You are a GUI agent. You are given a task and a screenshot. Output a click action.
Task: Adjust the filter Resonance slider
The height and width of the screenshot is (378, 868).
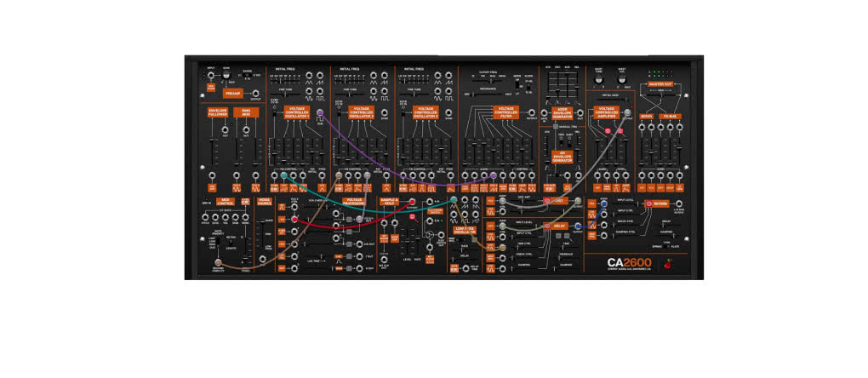(x=486, y=94)
